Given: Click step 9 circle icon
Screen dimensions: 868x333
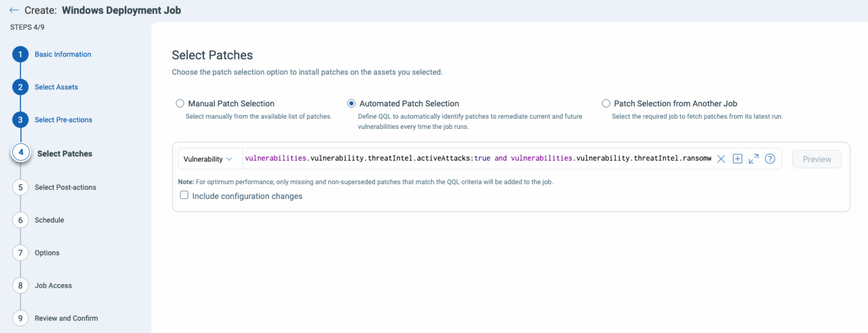Looking at the screenshot, I should 20,318.
